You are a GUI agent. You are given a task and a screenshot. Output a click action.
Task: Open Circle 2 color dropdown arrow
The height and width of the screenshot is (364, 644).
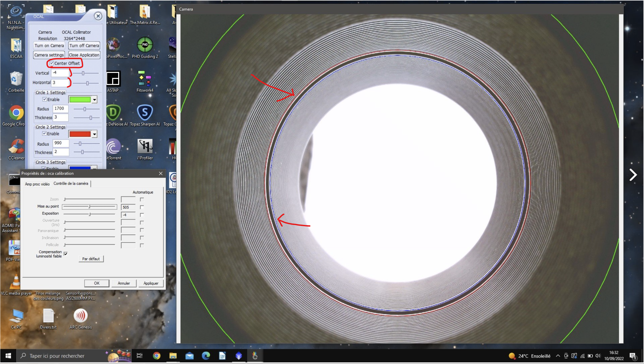(x=95, y=134)
